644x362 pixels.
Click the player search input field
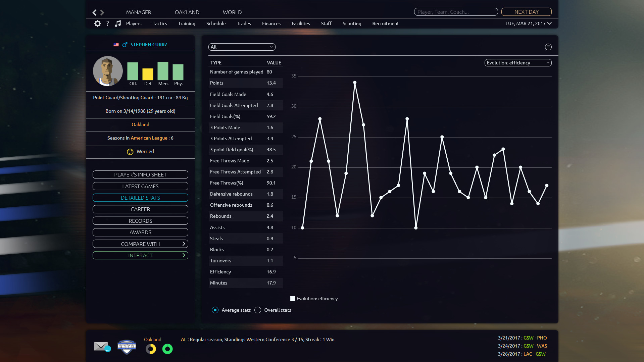(455, 12)
